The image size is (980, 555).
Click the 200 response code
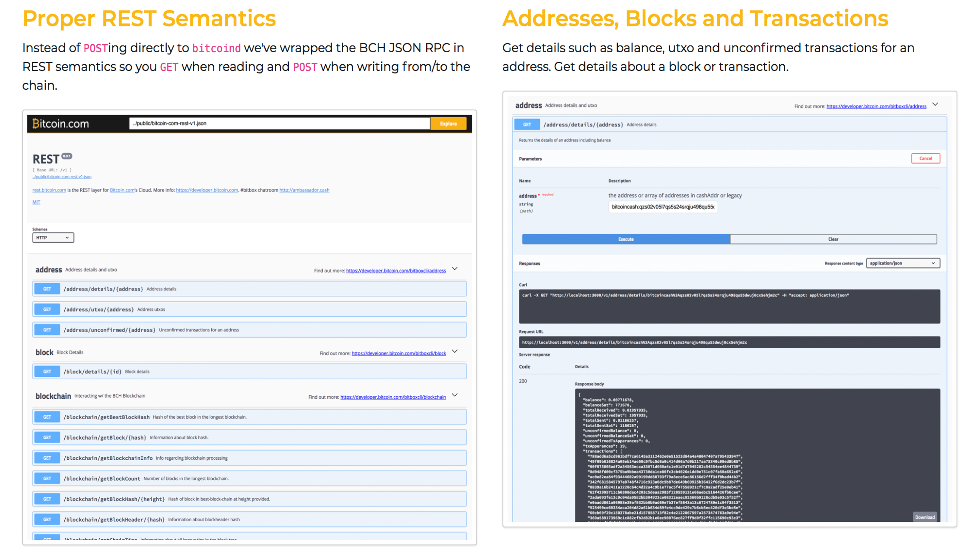[523, 381]
